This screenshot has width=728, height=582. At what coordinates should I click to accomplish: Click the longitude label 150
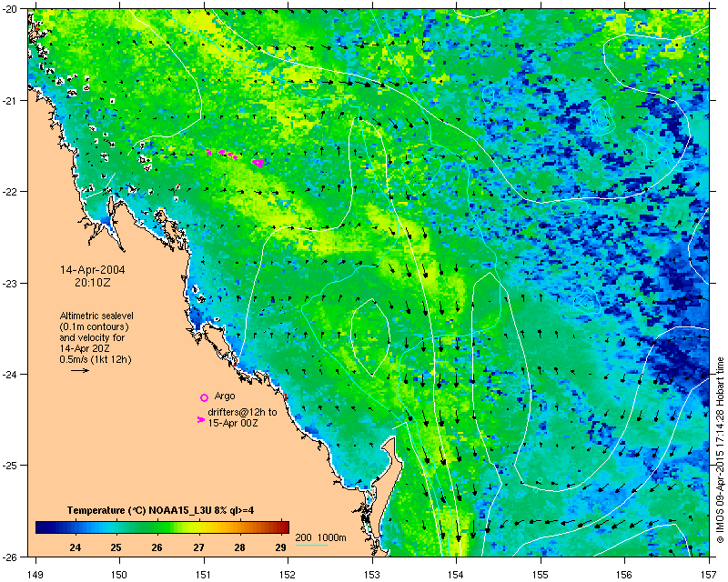[x=119, y=575]
